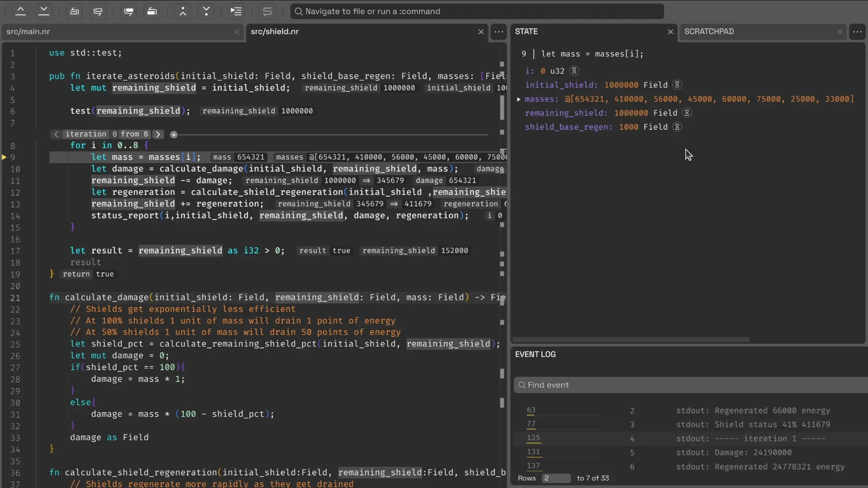The width and height of the screenshot is (868, 488).
Task: Jump to event 125 in Event Log
Action: (x=533, y=438)
